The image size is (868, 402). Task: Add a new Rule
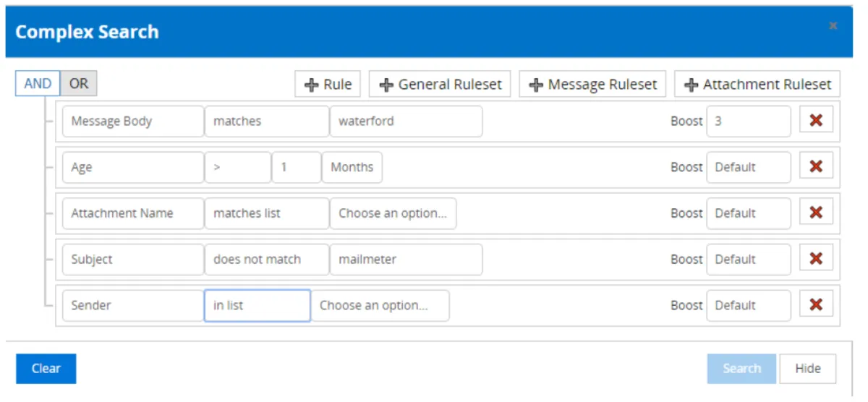328,85
